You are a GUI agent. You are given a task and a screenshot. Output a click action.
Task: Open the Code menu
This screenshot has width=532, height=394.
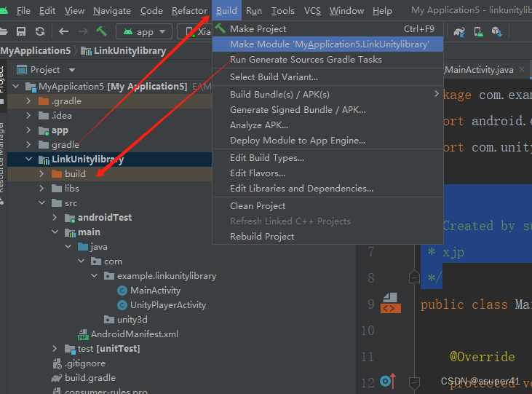(x=151, y=11)
